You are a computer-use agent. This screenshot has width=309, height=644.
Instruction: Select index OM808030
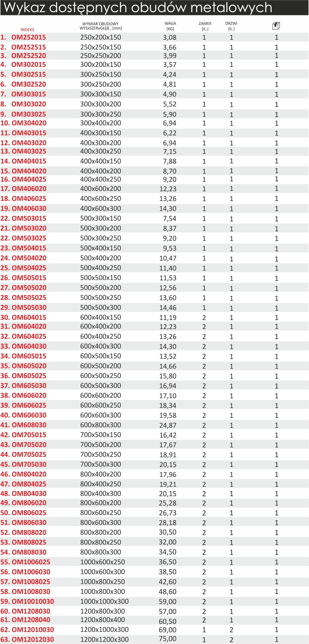pyautogui.click(x=29, y=552)
